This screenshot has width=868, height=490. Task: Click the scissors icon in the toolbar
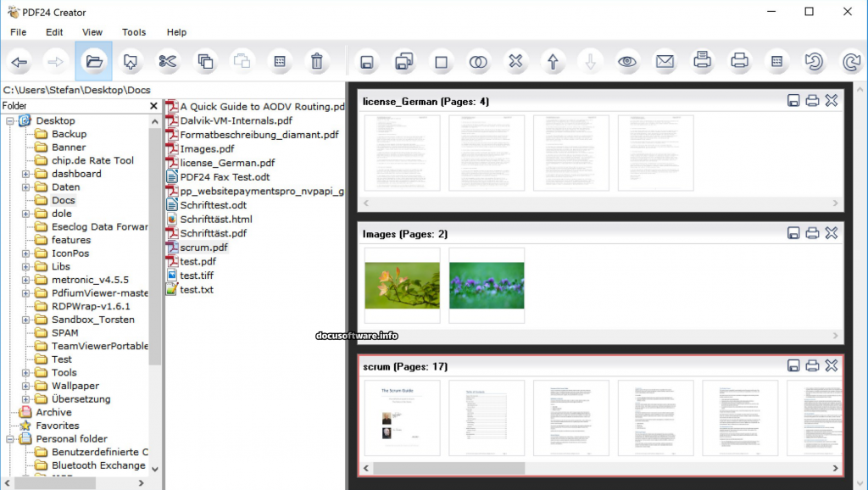(167, 61)
